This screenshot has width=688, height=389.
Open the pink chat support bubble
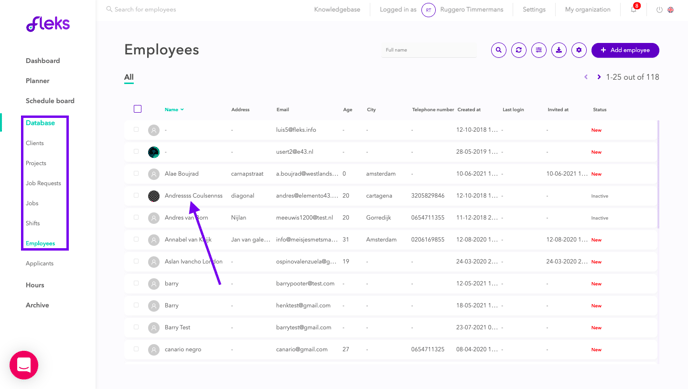coord(24,365)
